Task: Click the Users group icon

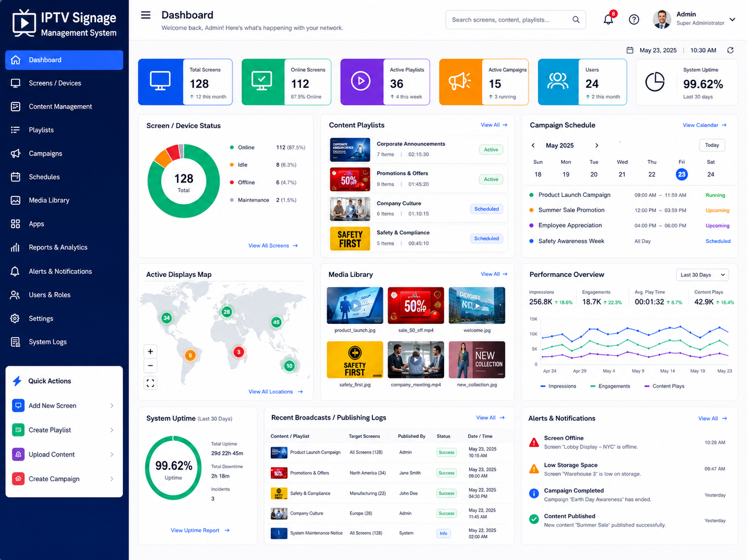Action: (x=558, y=81)
